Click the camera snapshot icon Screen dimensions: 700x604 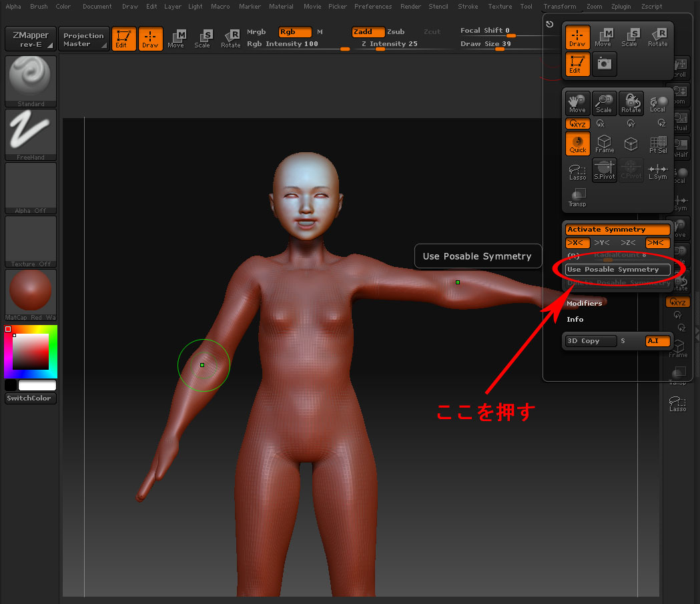[x=605, y=63]
